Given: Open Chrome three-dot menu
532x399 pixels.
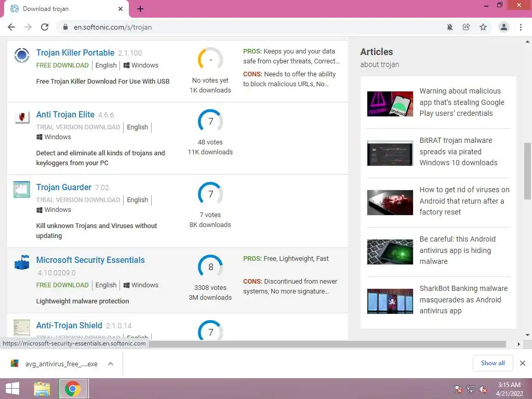Looking at the screenshot, I should point(521,27).
